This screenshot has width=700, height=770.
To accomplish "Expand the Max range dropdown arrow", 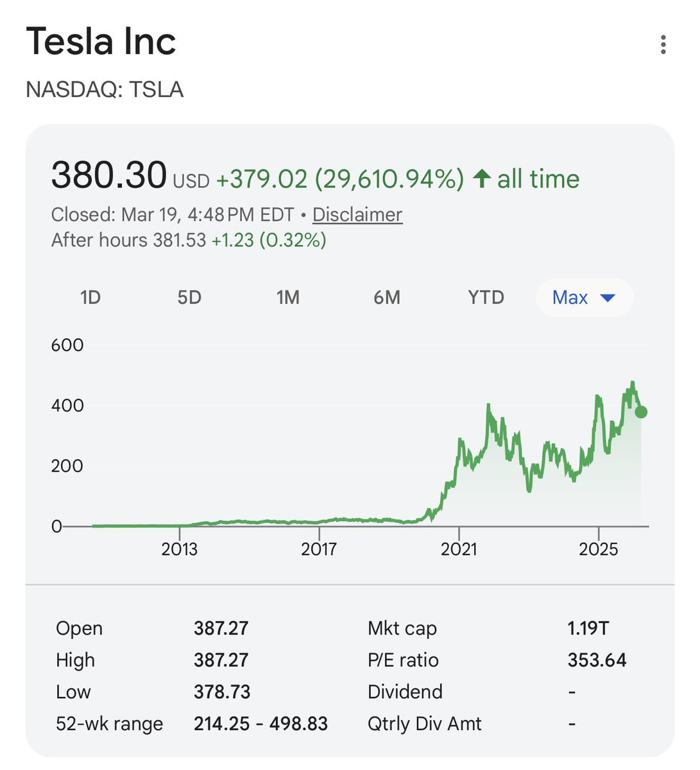I will [x=607, y=298].
